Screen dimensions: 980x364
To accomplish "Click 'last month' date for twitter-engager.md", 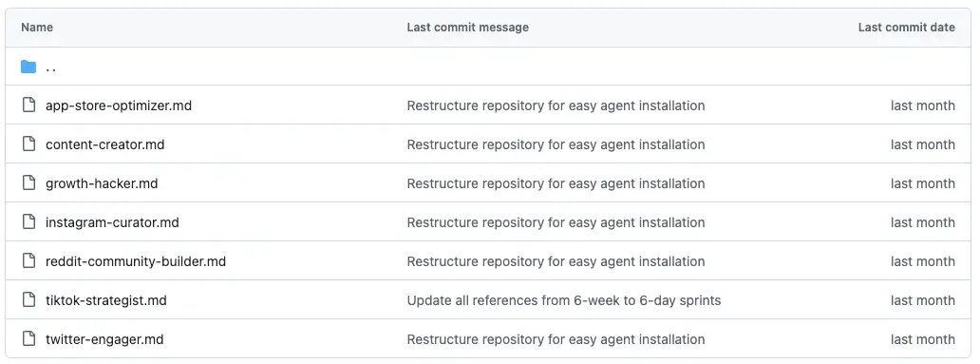I will 922,339.
